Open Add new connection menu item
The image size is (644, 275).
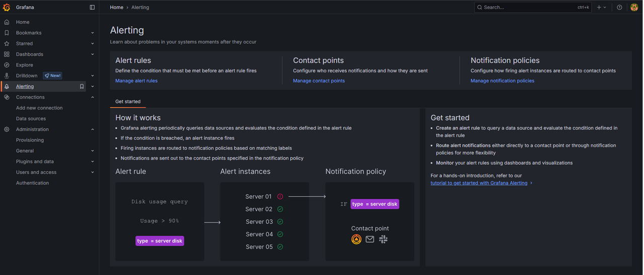pos(39,108)
